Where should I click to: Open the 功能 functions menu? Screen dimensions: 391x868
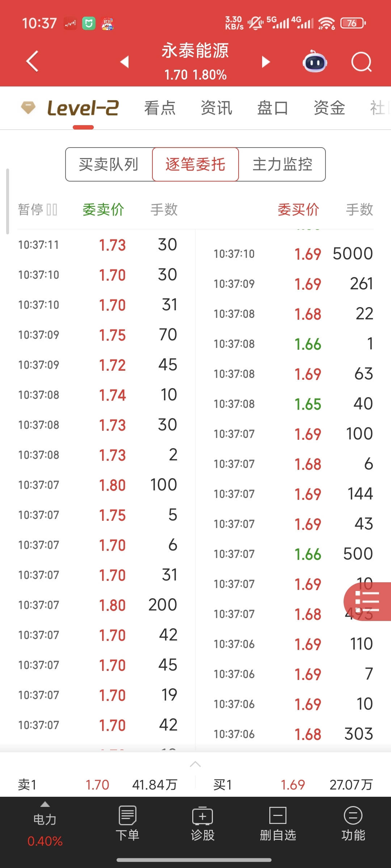[x=353, y=823]
